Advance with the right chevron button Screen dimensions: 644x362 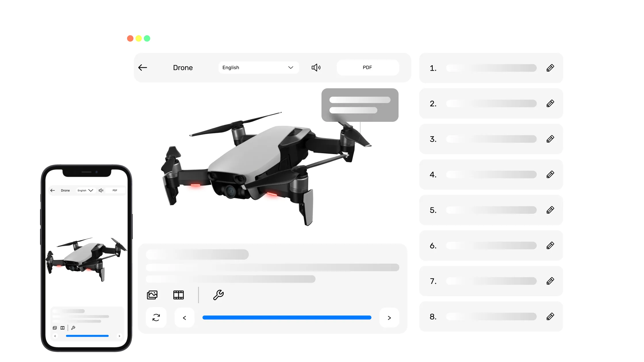[x=389, y=317]
